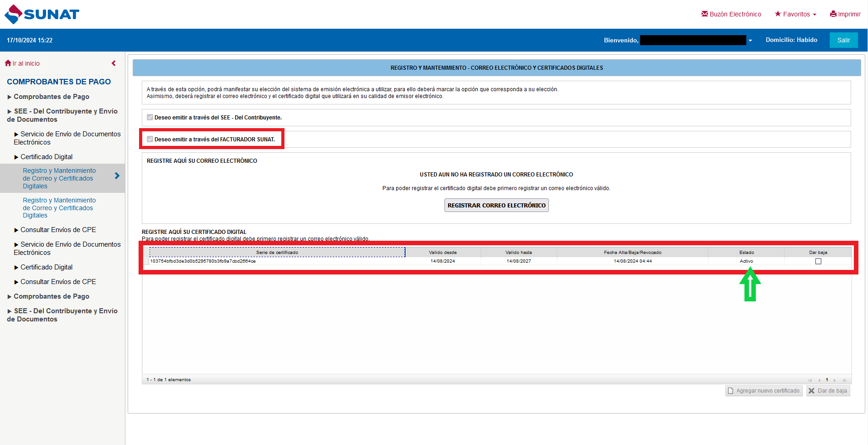Click Agregar nuevo certificado button
868x445 pixels.
pyautogui.click(x=764, y=391)
